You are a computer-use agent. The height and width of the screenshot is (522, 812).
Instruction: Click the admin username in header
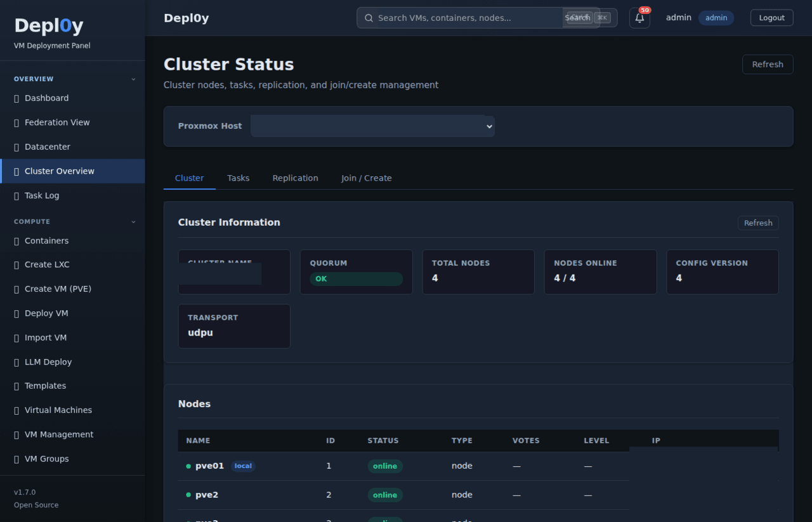pos(679,18)
